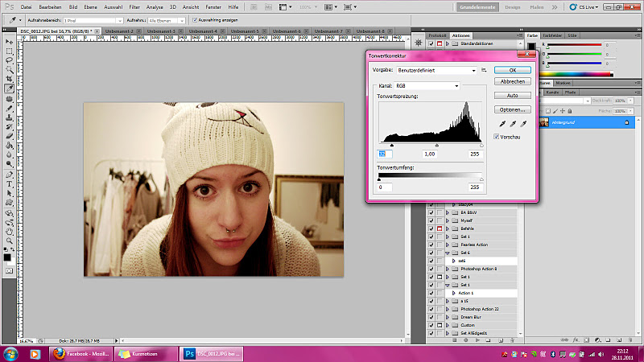The image size is (644, 362).
Task: Pick the black point eyedropper in Tonwertkorrektur
Action: 504,124
